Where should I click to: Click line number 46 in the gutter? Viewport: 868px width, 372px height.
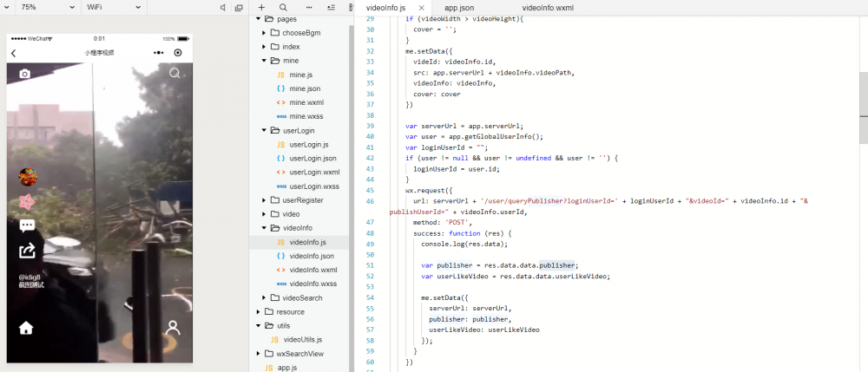[371, 202]
